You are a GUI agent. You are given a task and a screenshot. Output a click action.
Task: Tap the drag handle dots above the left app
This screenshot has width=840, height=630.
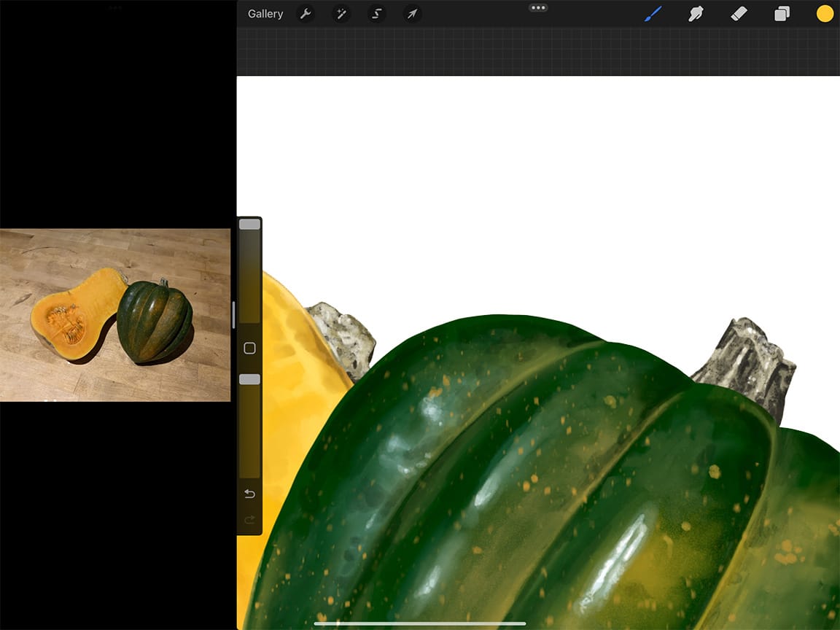click(114, 9)
